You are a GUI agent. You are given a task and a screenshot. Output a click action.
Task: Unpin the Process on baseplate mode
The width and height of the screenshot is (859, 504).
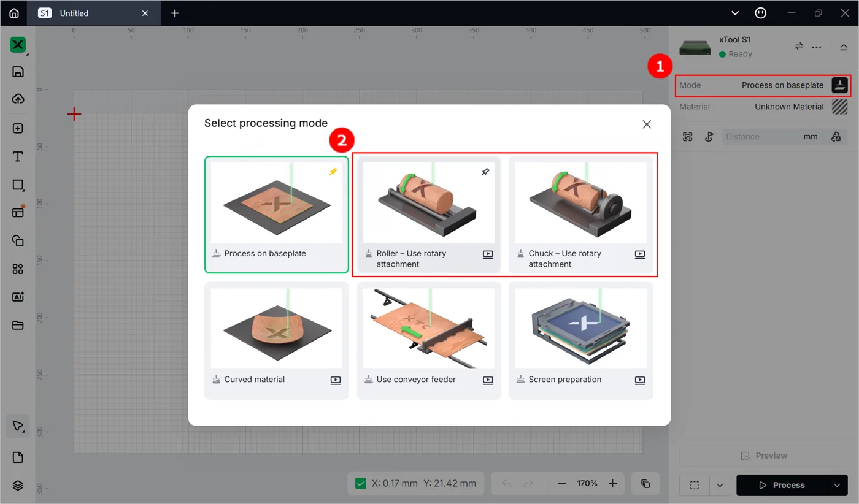point(333,172)
